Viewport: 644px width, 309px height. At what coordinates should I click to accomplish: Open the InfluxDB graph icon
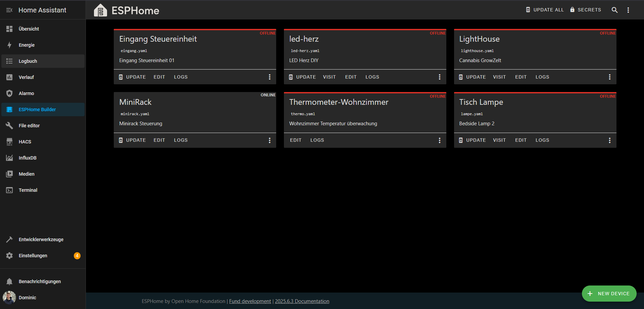[9, 158]
